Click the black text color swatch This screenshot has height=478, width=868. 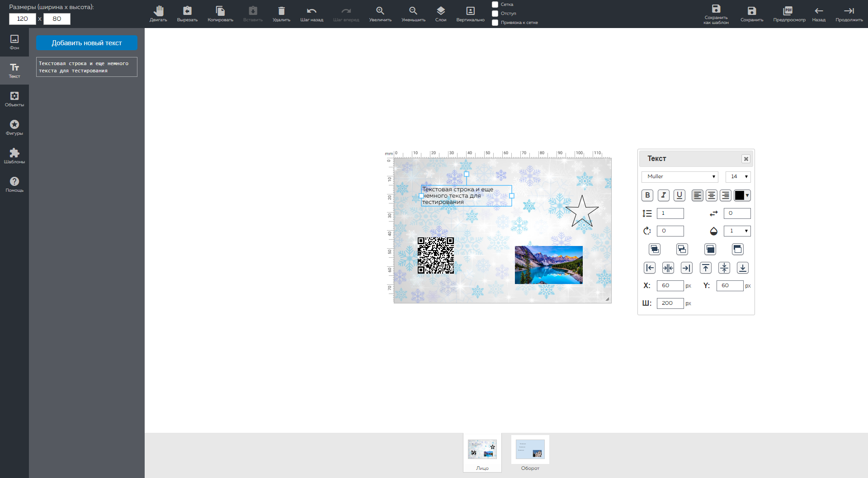coord(739,195)
